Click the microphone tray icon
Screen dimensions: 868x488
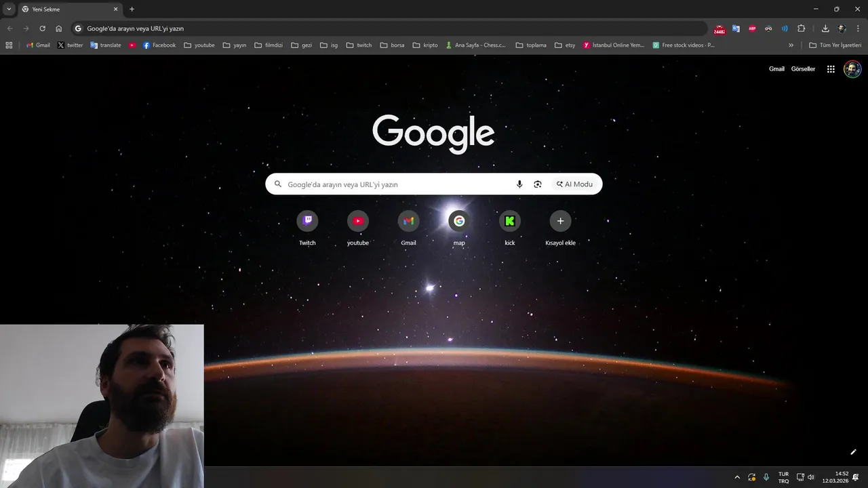tap(766, 477)
